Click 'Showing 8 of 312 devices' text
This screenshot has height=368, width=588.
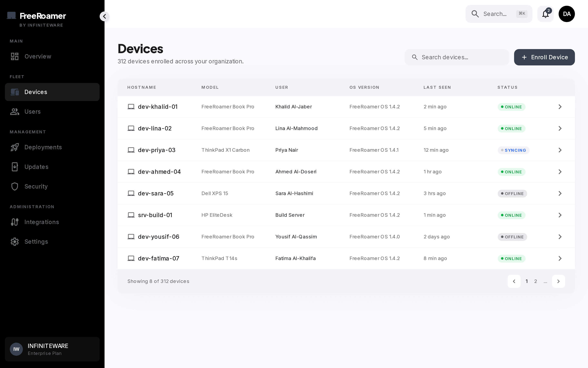[x=158, y=281]
